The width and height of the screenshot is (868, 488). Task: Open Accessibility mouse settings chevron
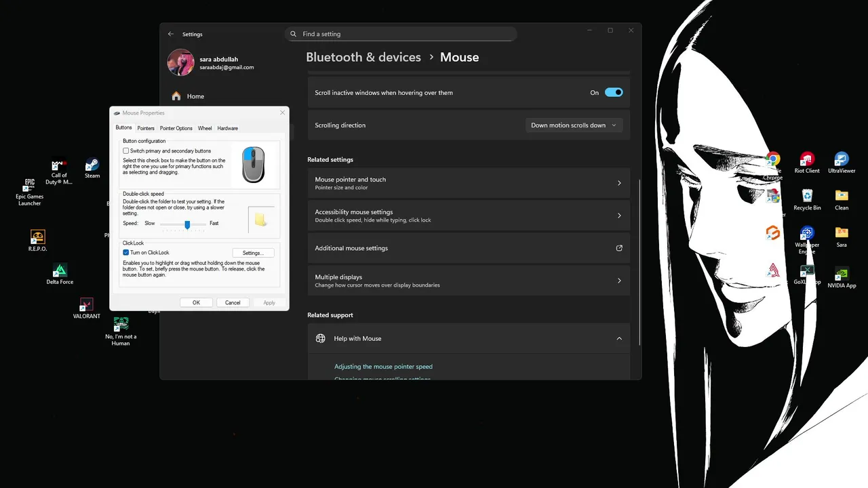[619, 216]
